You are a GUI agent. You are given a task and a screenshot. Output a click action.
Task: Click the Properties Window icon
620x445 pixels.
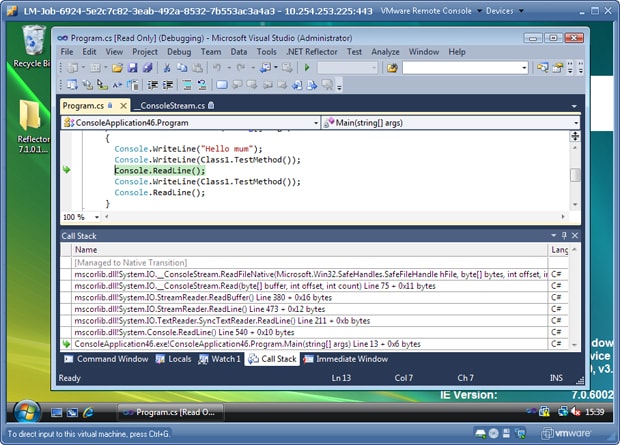[x=558, y=68]
